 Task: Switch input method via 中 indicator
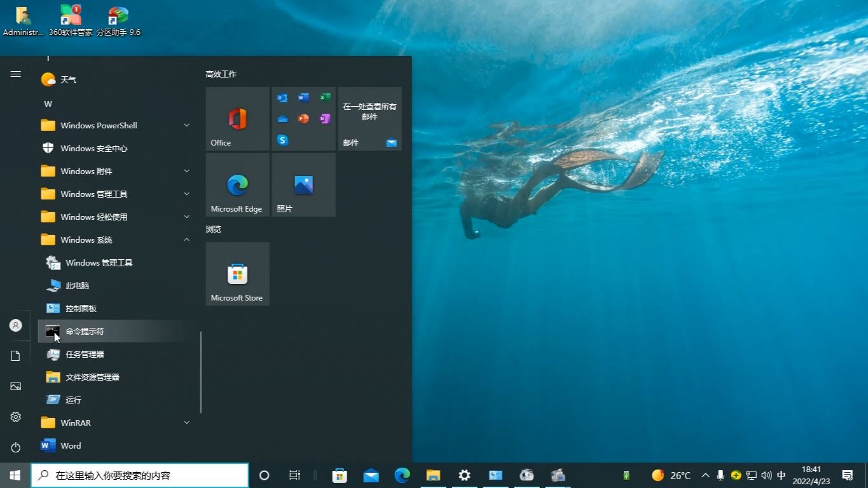click(782, 475)
